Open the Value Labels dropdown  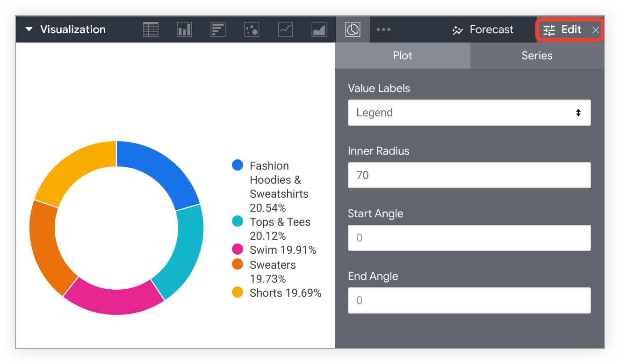point(469,112)
